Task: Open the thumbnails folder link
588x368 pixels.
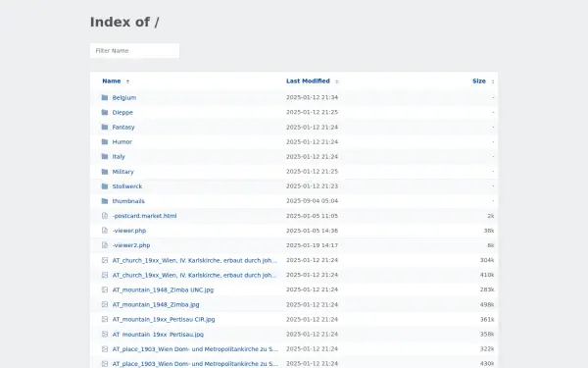Action: (128, 201)
